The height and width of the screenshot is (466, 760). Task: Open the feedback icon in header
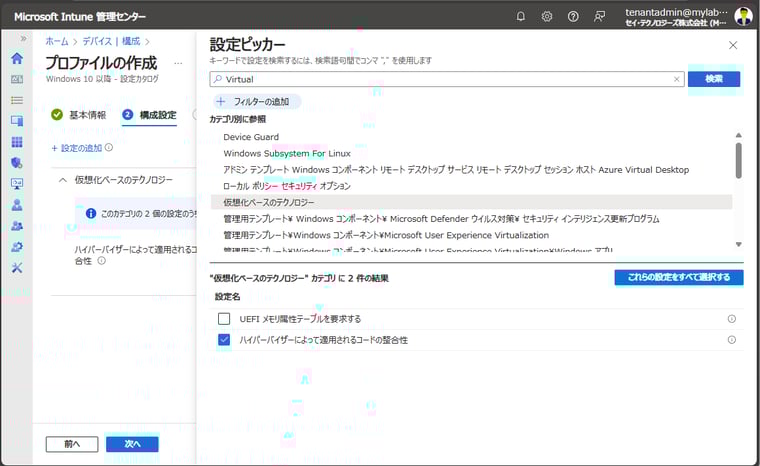point(600,16)
